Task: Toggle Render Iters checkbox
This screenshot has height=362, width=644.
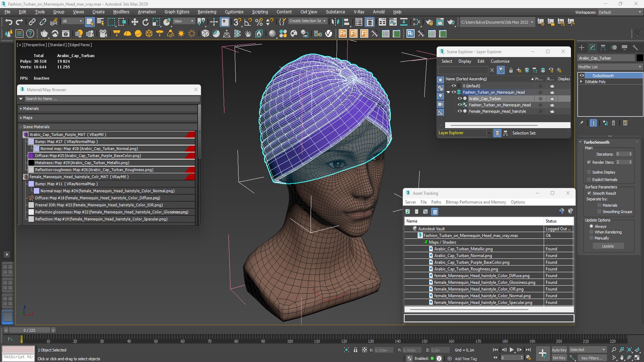Action: pos(589,162)
